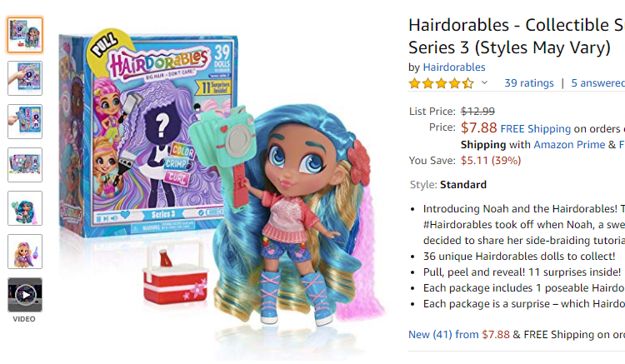Expand the star rating breakdown chevron

coord(484,82)
